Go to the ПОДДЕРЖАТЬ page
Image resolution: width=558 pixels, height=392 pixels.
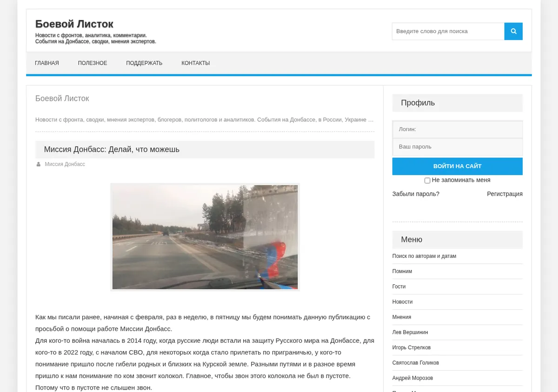144,63
